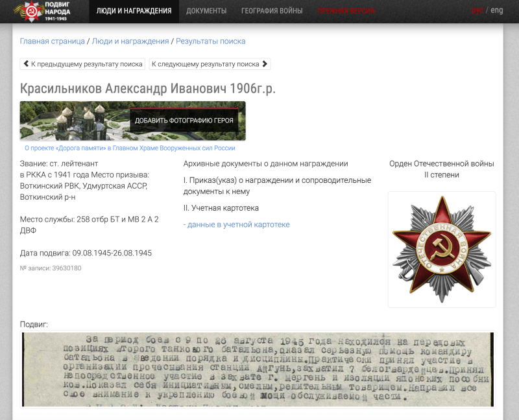The height and width of the screenshot is (420, 519).
Task: Click the Люди и награждения breadcrumb link
Action: [x=130, y=41]
